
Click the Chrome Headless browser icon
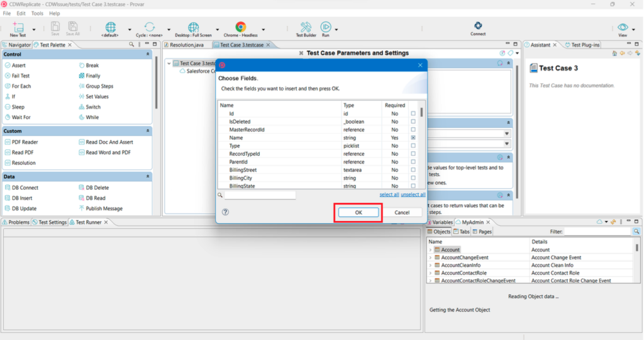click(241, 27)
